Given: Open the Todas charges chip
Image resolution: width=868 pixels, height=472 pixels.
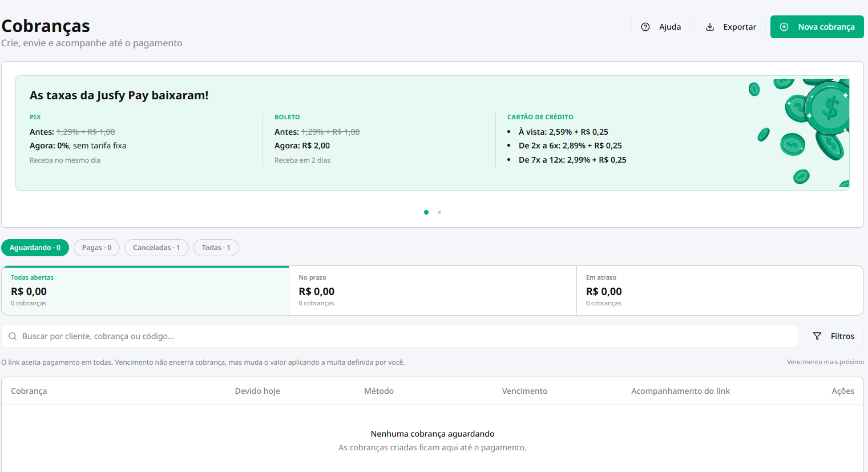Looking at the screenshot, I should click(216, 248).
